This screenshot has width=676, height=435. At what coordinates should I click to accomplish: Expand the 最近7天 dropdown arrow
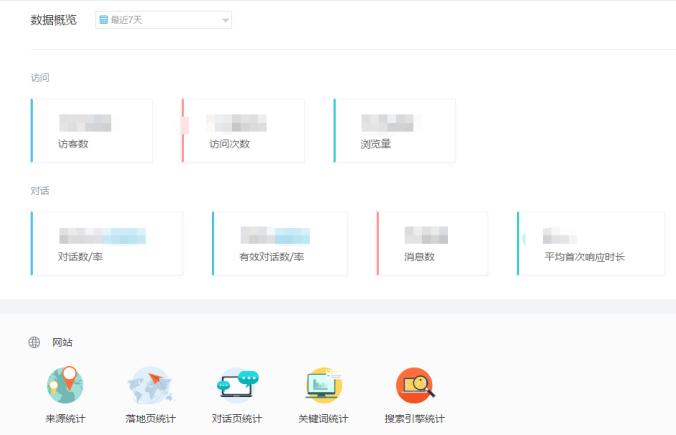[224, 20]
